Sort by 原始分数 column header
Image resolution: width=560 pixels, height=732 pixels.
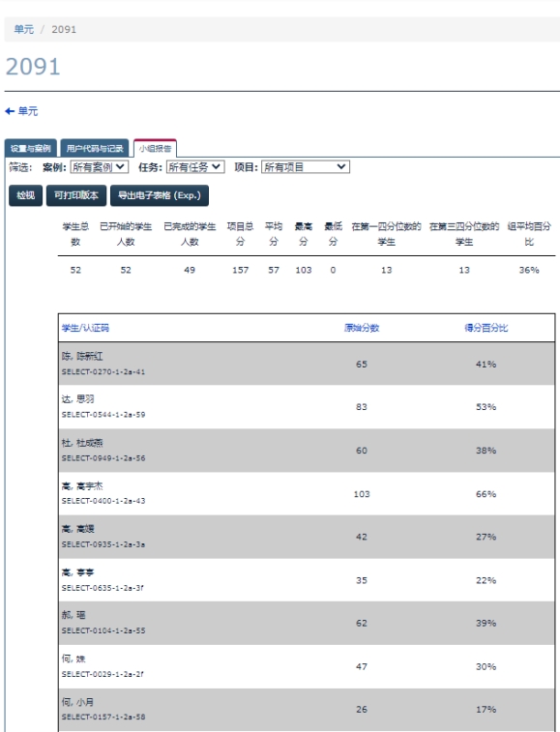point(362,328)
